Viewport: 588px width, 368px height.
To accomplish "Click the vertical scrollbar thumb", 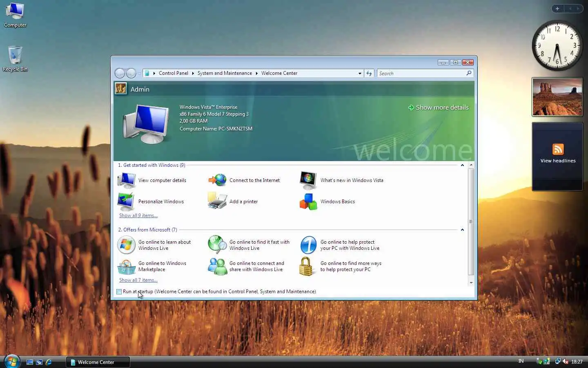I will coord(471,221).
